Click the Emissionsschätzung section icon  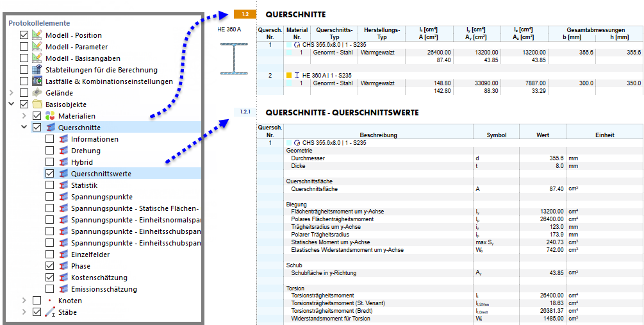pos(63,289)
